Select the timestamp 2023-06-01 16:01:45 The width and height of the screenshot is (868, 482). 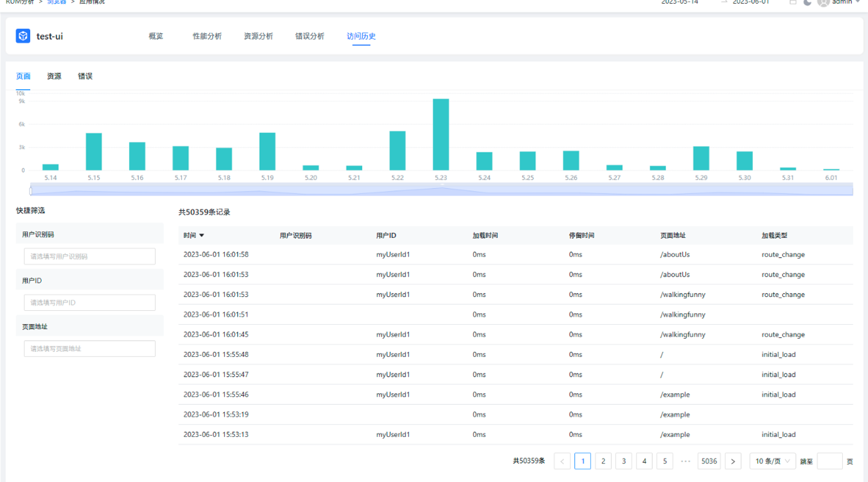(216, 334)
